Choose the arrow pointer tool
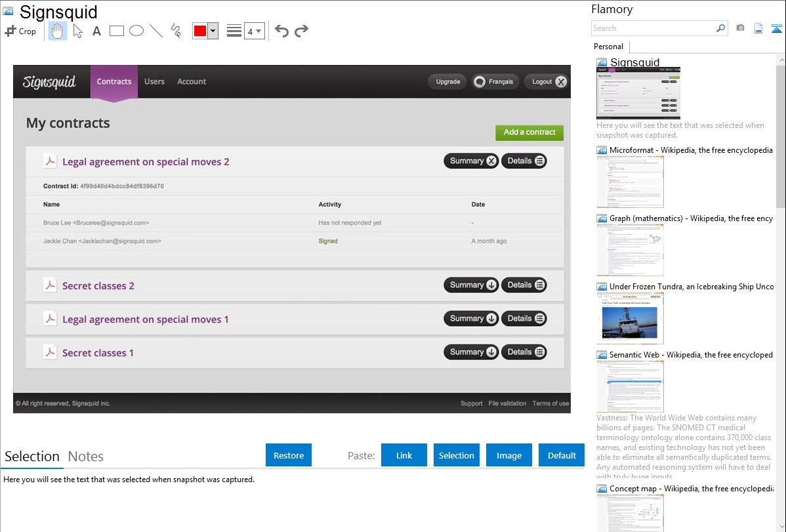Image resolution: width=786 pixels, height=532 pixels. pos(77,31)
